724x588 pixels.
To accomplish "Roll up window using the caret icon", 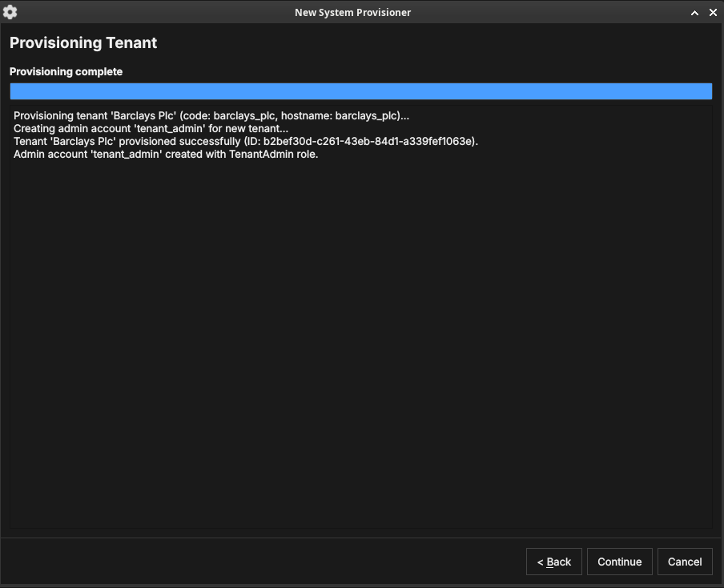I will [x=694, y=13].
